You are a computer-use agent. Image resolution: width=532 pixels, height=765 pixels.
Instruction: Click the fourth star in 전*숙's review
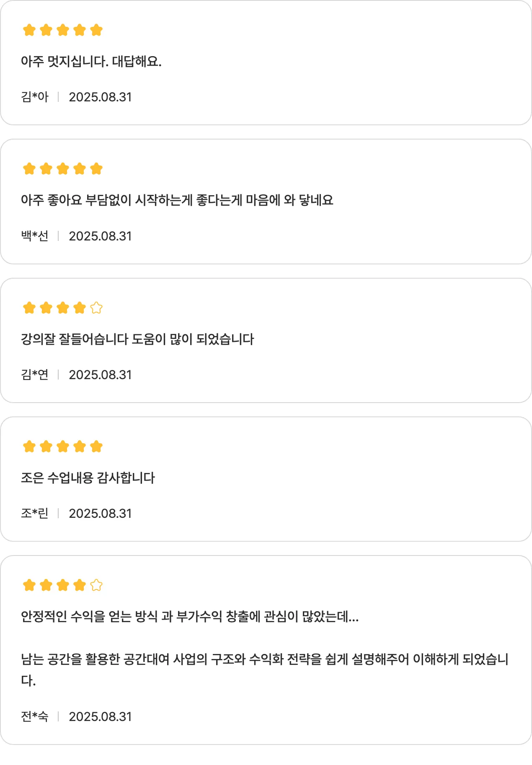80,585
